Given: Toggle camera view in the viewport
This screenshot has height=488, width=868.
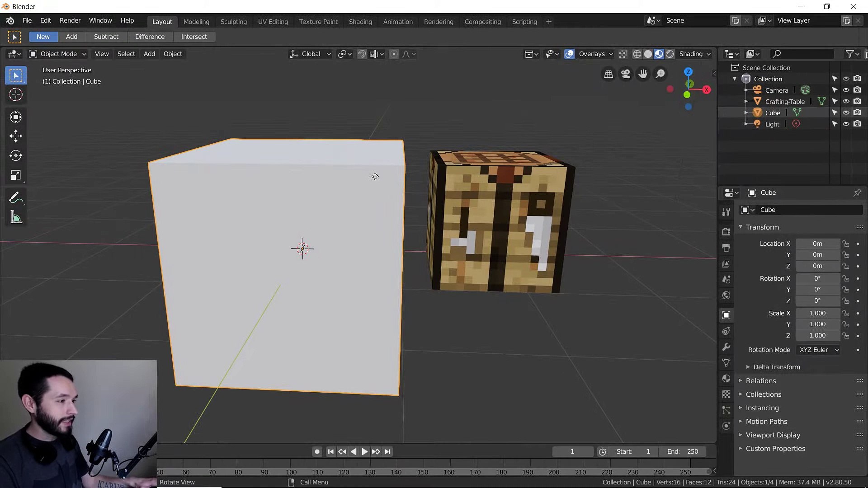Looking at the screenshot, I should (x=626, y=74).
